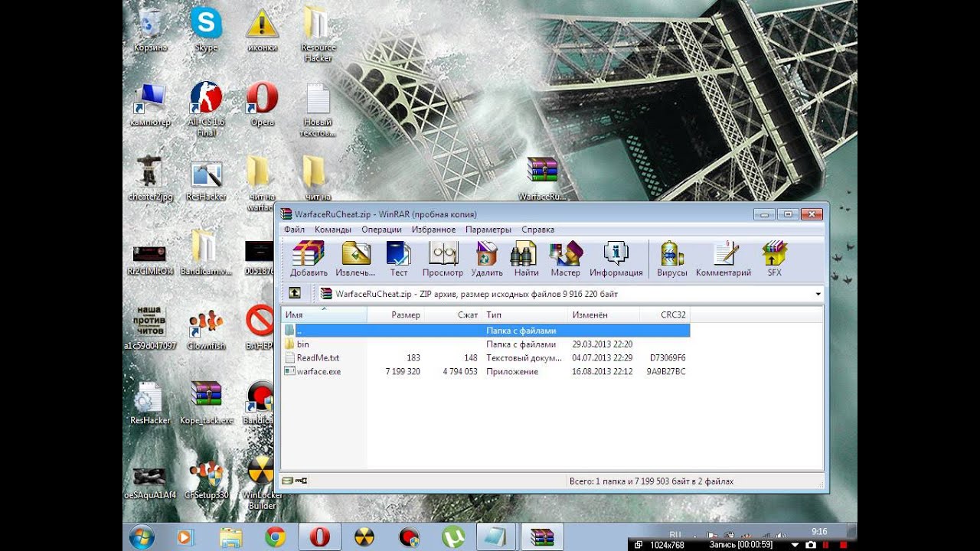Click the recorder camera snapshot icon

pos(811,545)
